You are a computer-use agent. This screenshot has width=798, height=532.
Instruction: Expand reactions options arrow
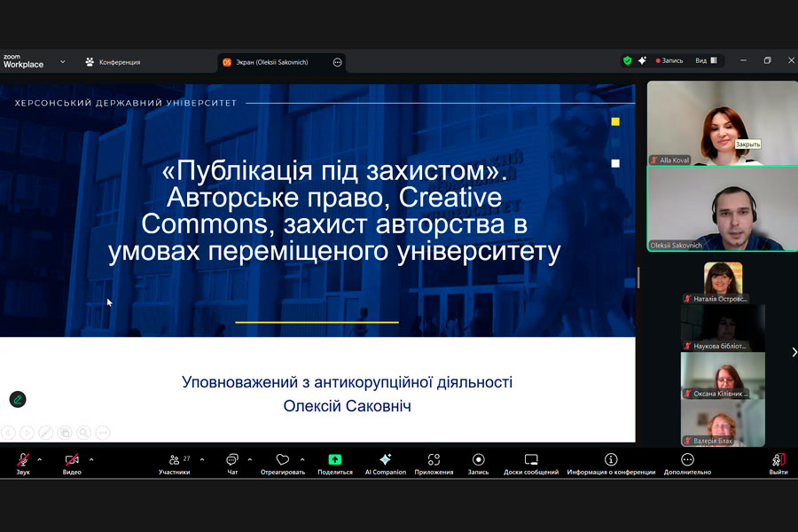[x=302, y=459]
